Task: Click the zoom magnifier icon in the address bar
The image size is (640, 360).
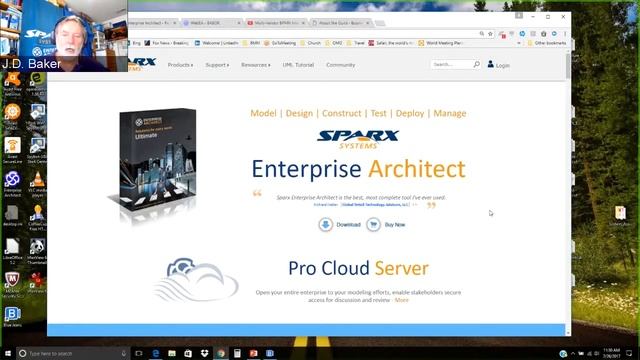Action: coord(482,34)
